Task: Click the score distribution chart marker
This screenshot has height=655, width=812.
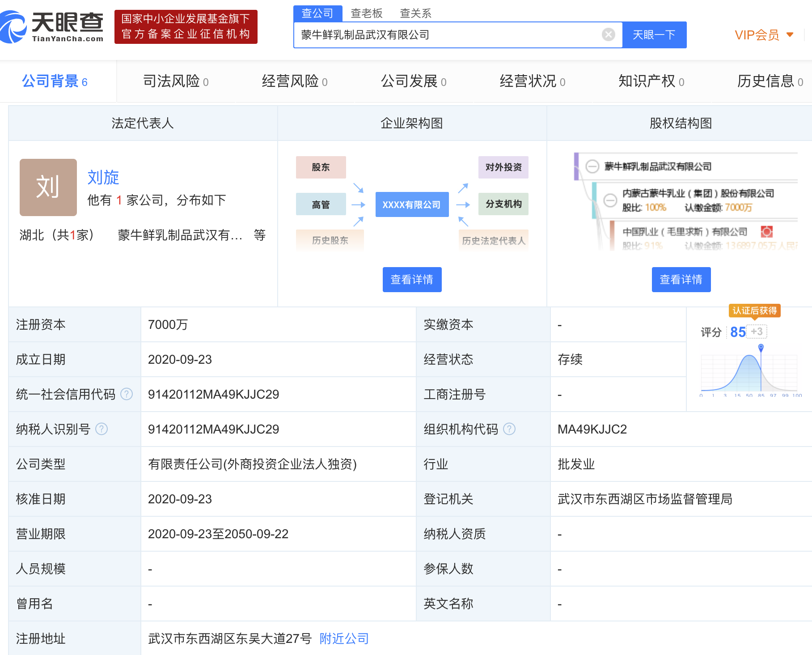Action: 761,347
